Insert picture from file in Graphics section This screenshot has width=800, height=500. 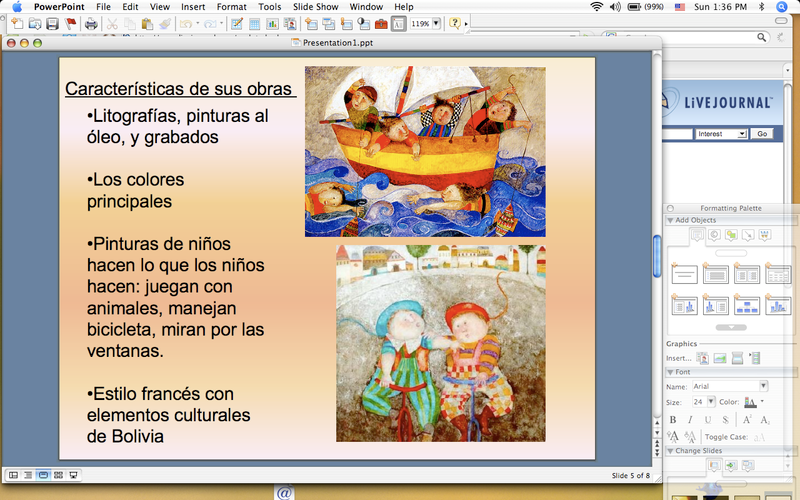[x=720, y=358]
